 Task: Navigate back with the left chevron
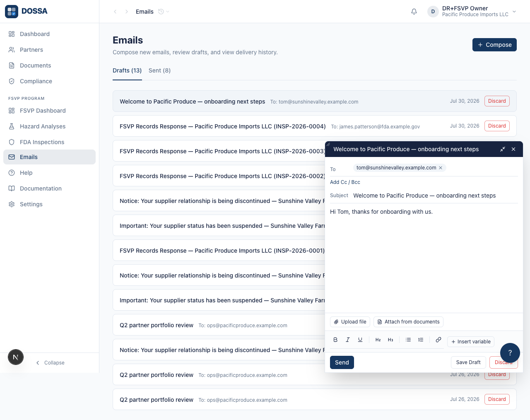[x=115, y=12]
